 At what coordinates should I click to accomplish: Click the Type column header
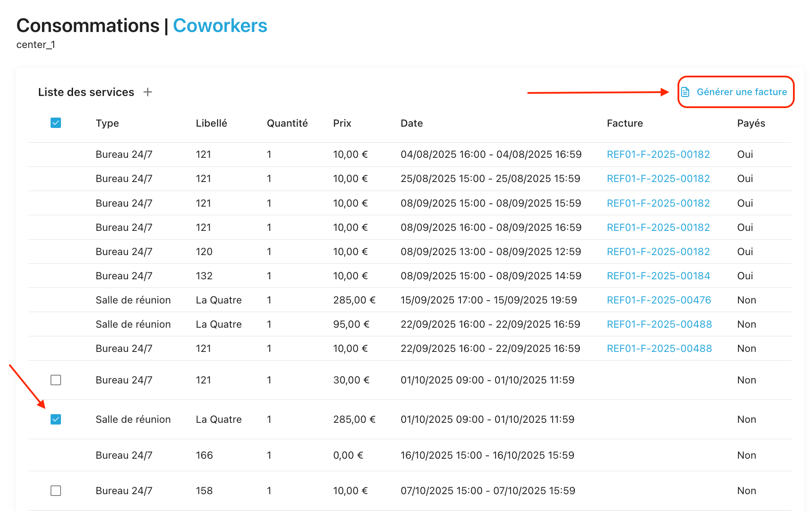[107, 123]
